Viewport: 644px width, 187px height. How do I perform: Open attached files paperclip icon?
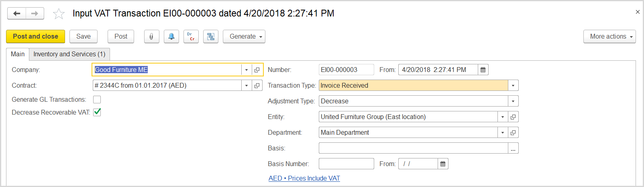151,36
